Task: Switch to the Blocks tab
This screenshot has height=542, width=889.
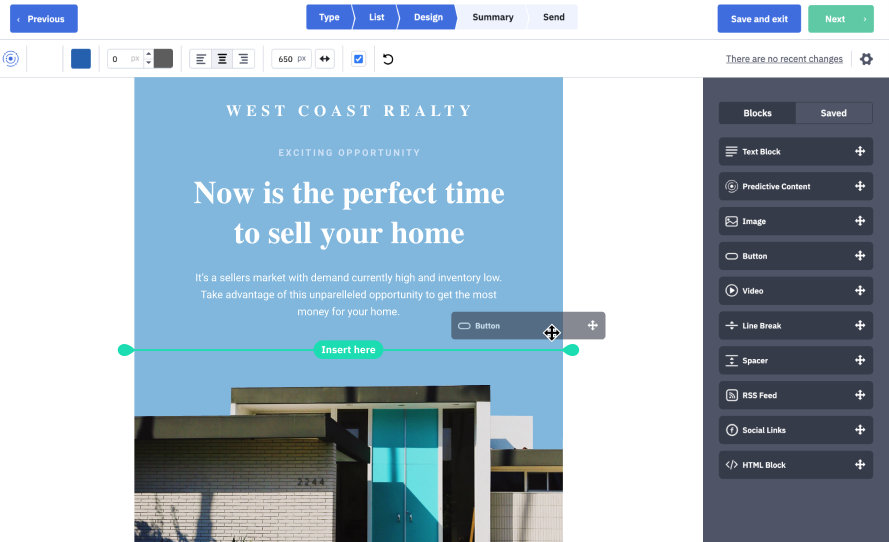Action: (757, 113)
